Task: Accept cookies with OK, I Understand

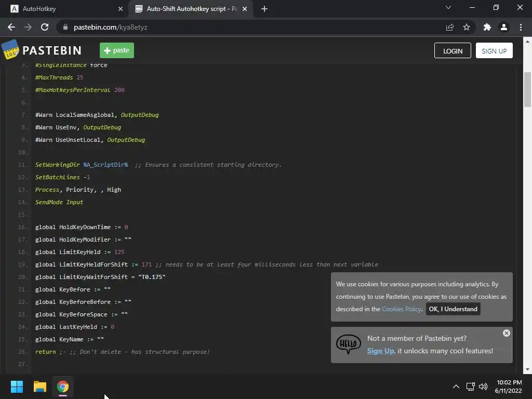Action: click(x=453, y=309)
